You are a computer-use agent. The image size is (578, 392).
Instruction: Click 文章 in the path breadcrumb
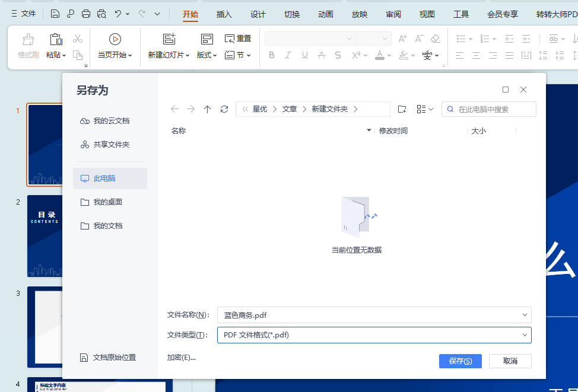(290, 109)
